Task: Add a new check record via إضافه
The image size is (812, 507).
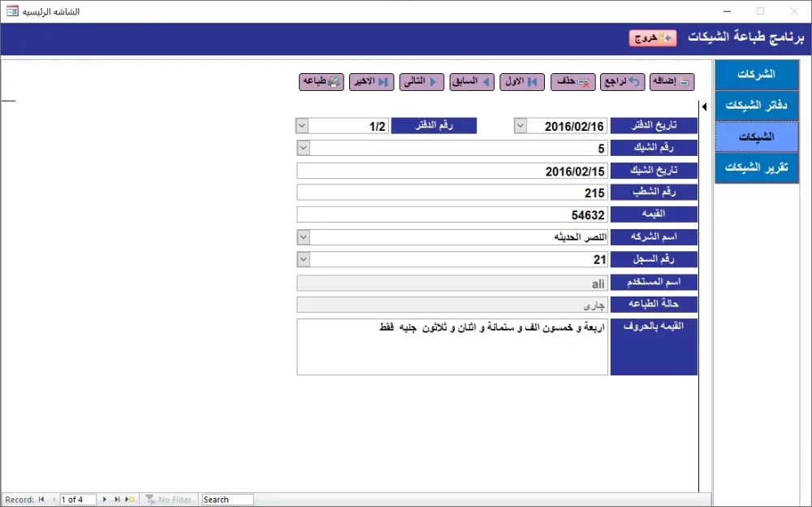Action: (672, 81)
